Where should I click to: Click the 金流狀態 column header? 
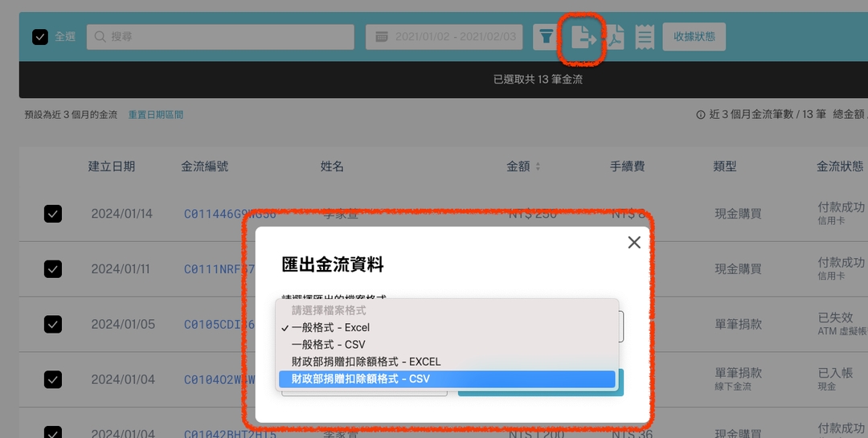coord(840,166)
